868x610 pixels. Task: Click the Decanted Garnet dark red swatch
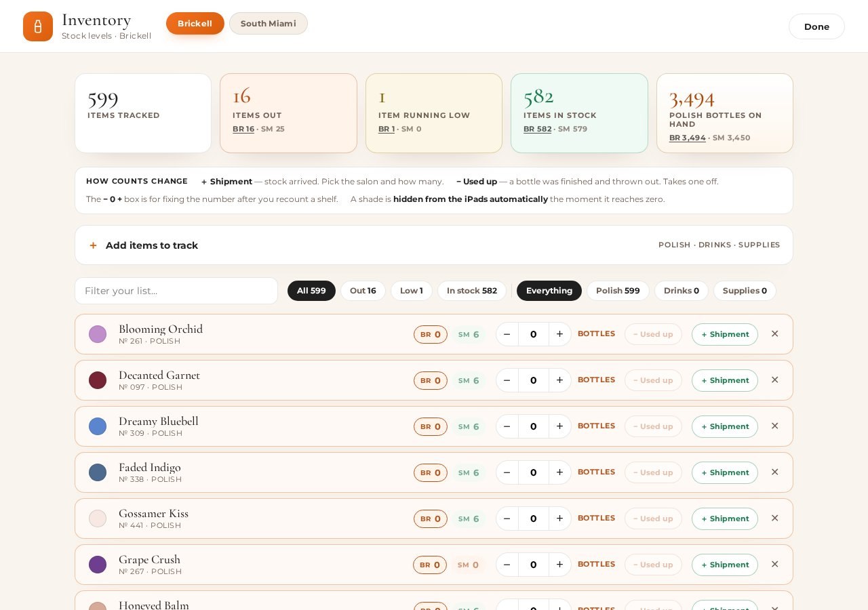[98, 380]
